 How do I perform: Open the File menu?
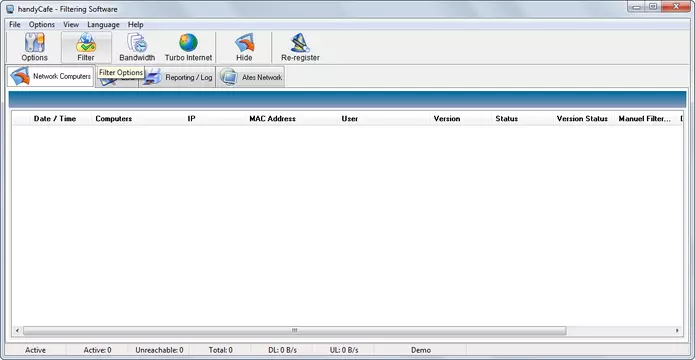[x=15, y=24]
